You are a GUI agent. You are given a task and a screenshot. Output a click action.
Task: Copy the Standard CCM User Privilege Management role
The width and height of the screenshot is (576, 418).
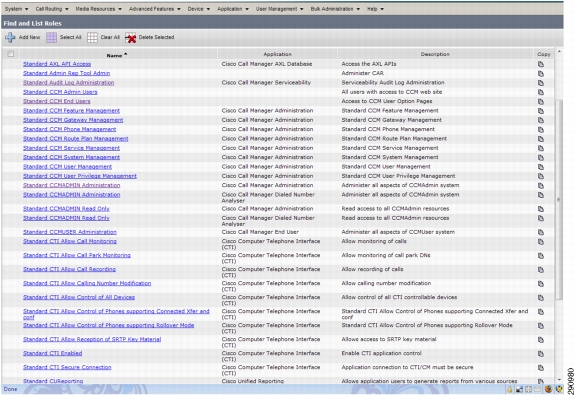pos(541,176)
